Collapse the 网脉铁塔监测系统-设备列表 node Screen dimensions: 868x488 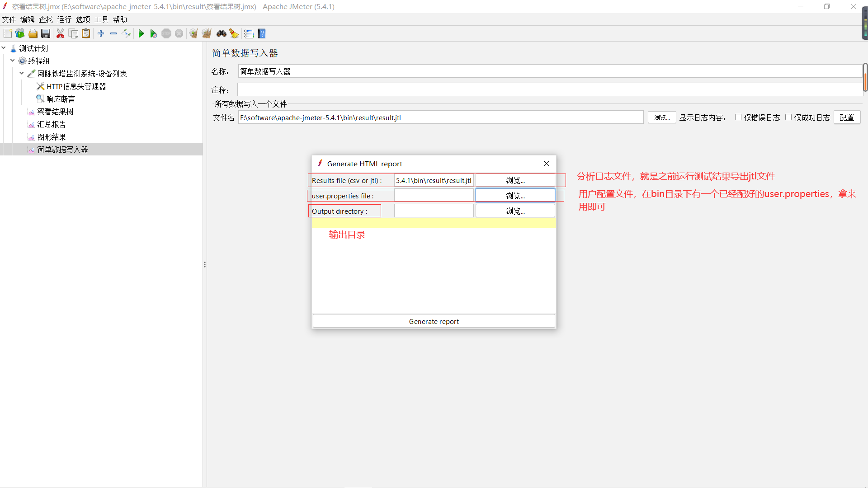click(x=22, y=73)
